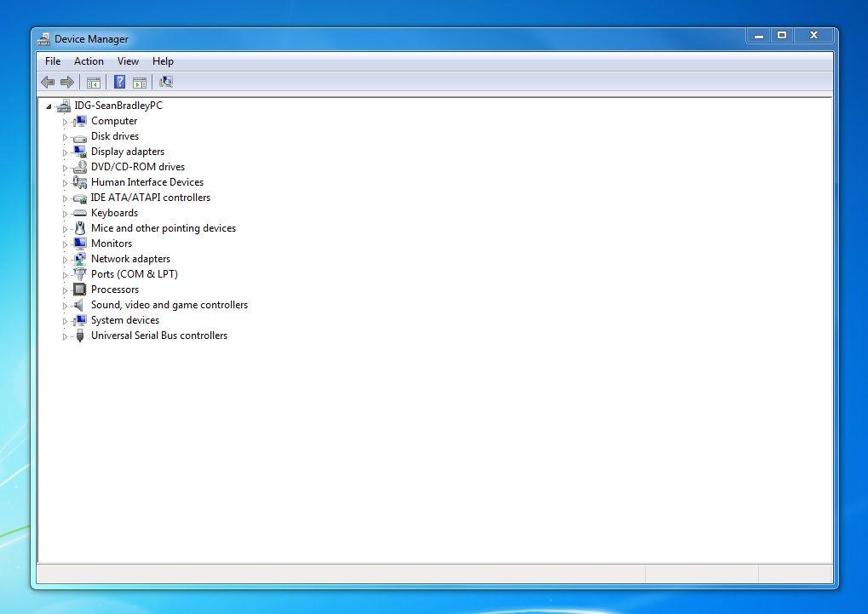Click the Back arrow toolbar icon

point(48,83)
